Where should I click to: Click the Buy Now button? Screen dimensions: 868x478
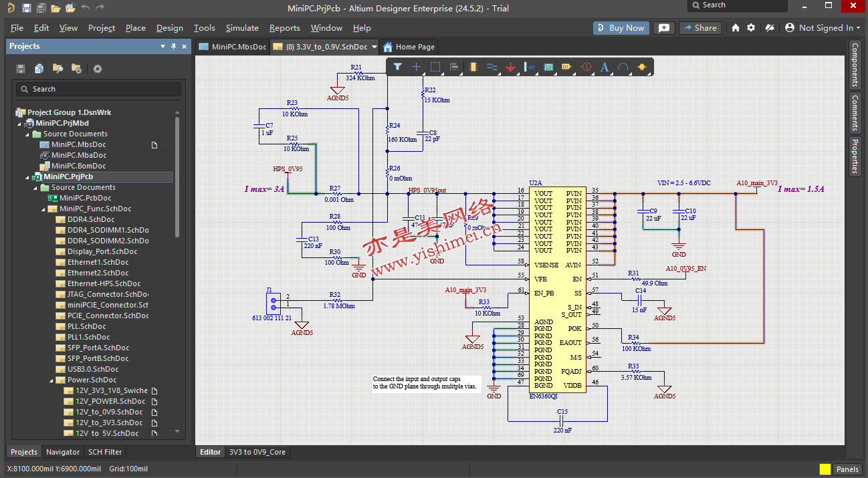coord(621,28)
